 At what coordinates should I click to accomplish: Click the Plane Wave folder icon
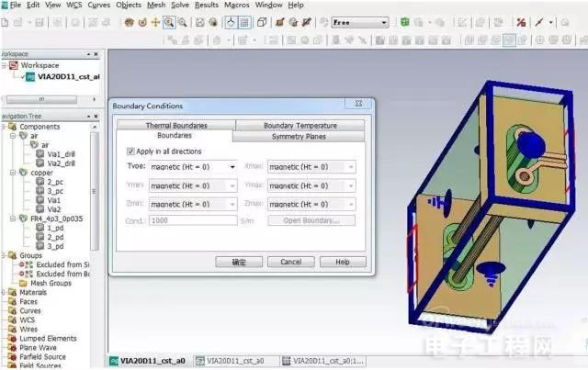[x=6, y=348]
